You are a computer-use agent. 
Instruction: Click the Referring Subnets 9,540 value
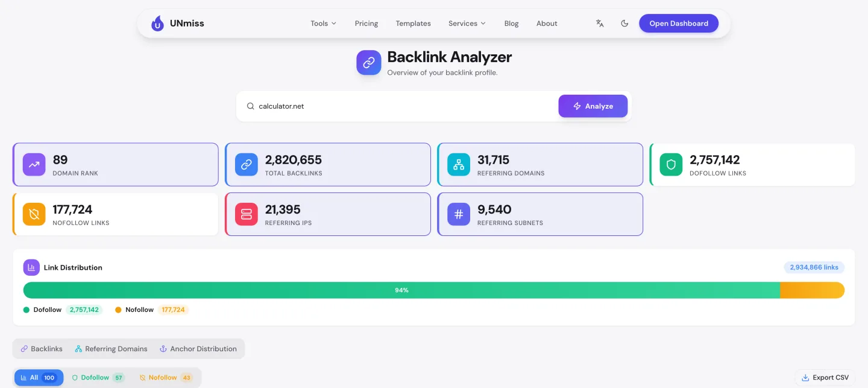494,209
